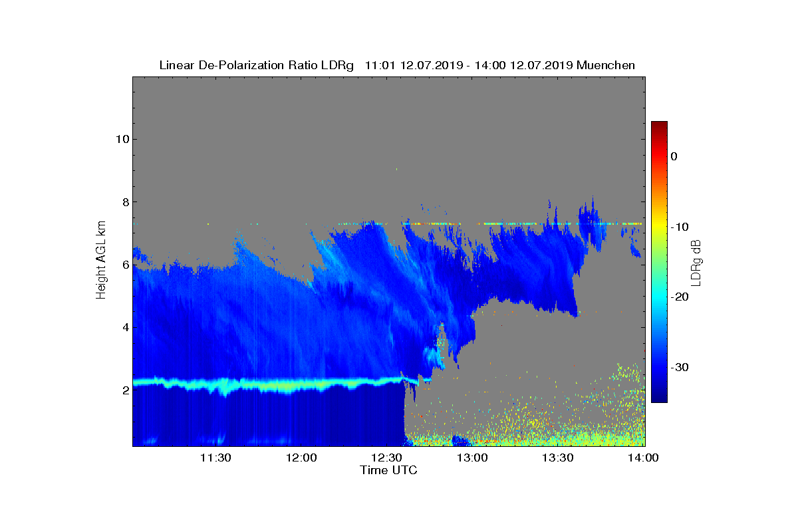798x532 pixels.
Task: Click the dark blue bottom of the colorbar
Action: [x=659, y=398]
